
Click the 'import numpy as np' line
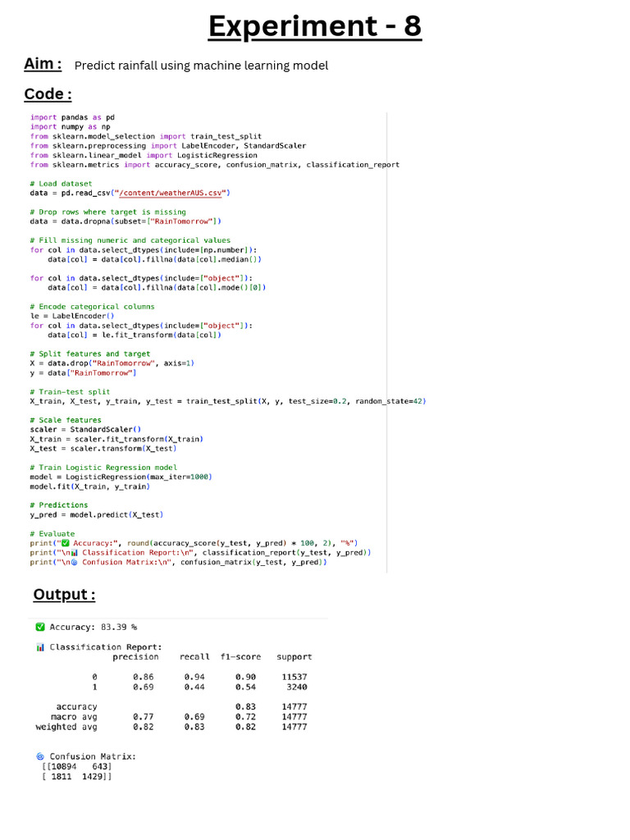(71, 127)
